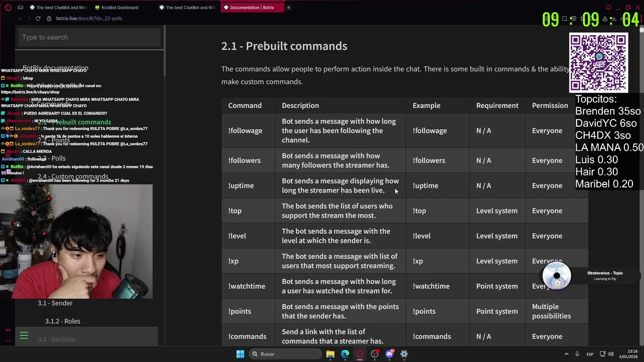The image size is (644, 362).
Task: Open '3.1 - Sender' sidebar link
Action: pos(55,303)
